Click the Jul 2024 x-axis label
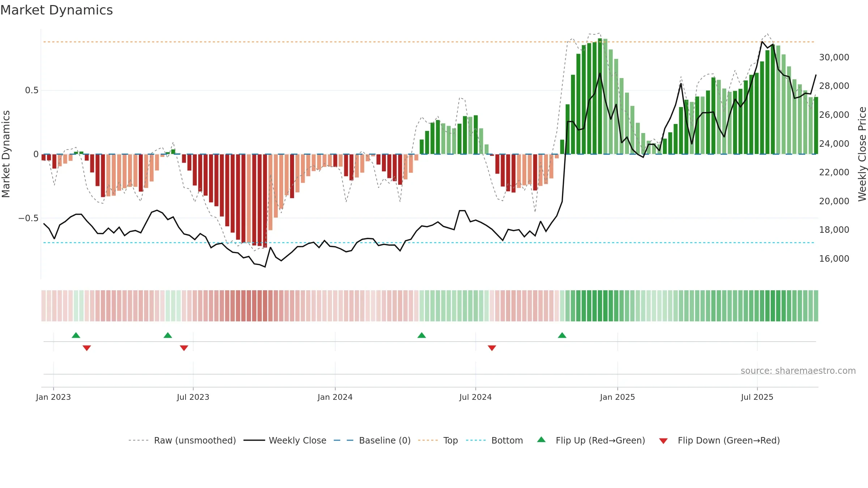Screen dimensions: 868x488 476,397
